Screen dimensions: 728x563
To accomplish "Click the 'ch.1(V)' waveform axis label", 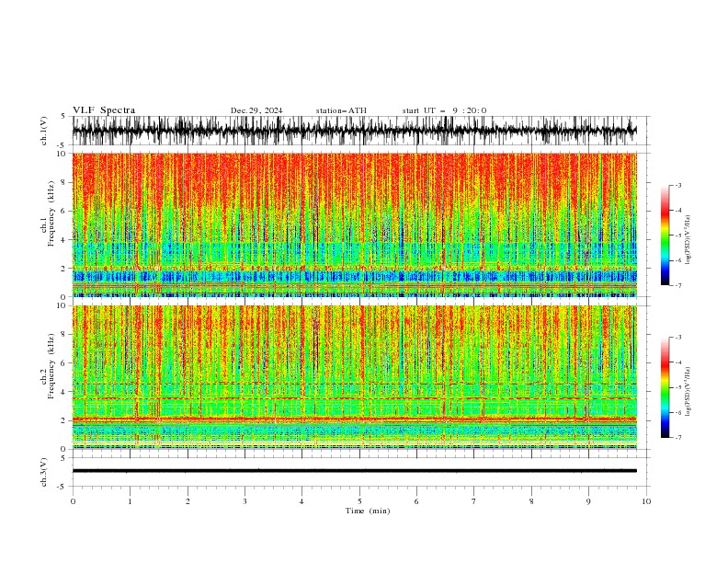I will pos(44,131).
